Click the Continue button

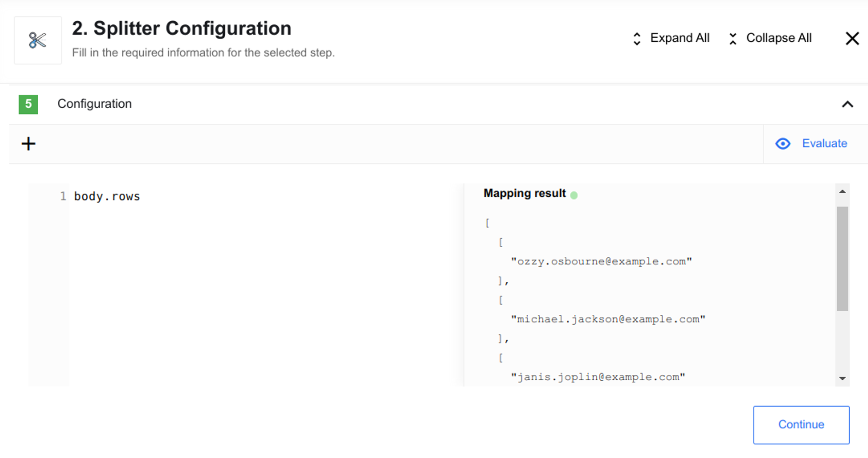[x=801, y=425]
